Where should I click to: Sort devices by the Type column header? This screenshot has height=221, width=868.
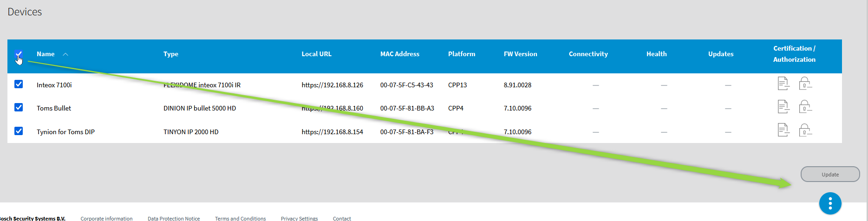[171, 54]
